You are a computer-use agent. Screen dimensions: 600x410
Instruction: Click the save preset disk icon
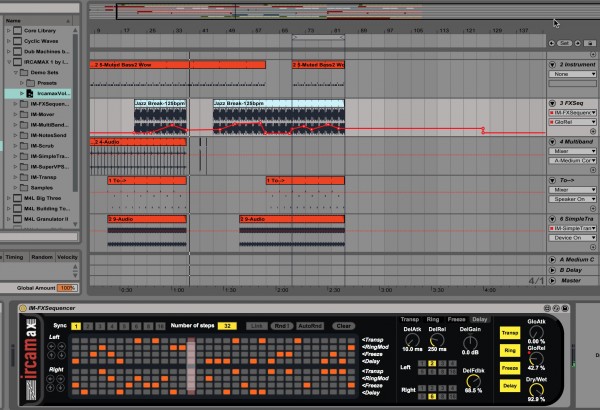coord(565,308)
